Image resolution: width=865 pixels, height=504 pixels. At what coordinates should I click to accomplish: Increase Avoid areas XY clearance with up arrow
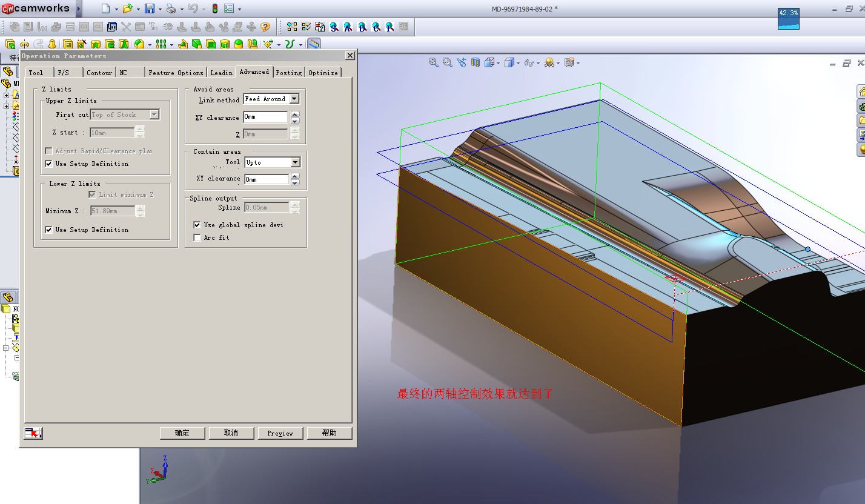[295, 114]
